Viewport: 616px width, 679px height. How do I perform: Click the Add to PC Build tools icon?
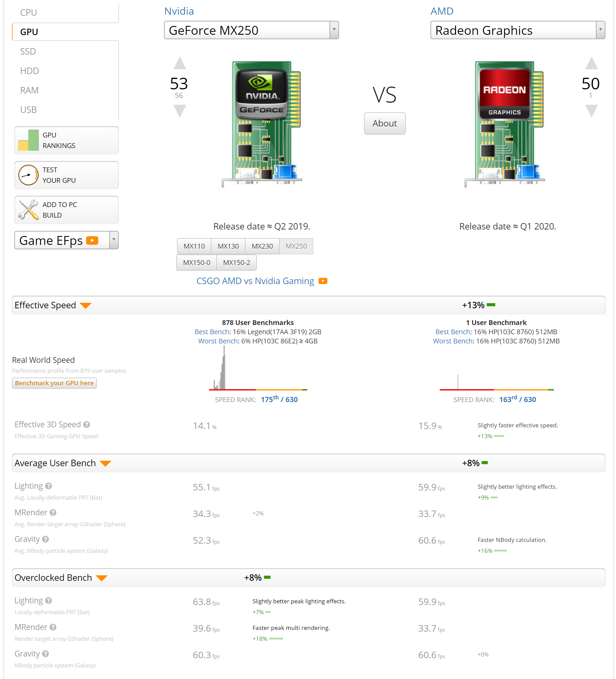point(28,210)
